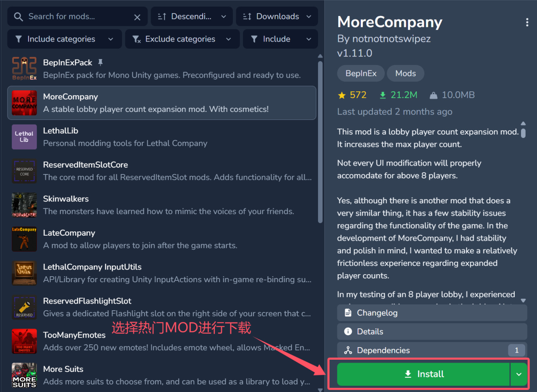Open the three-dot menu for MoreCompany

pos(527,23)
